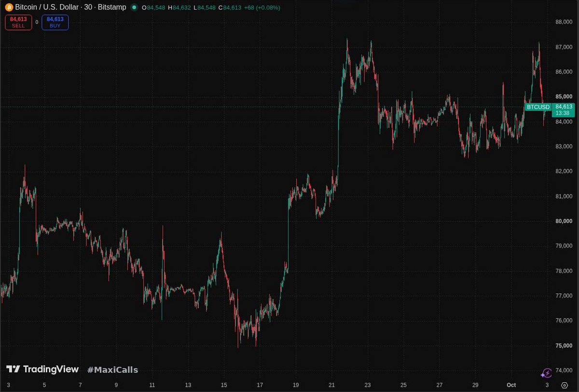Click the Low value L84,548
Viewport: 579px width, 392px height.
coord(204,8)
